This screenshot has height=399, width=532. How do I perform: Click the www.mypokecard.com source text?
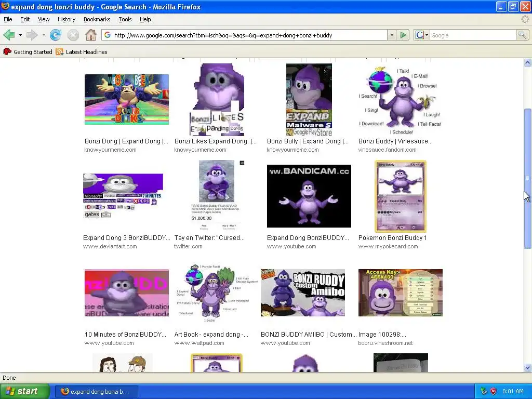pyautogui.click(x=388, y=246)
